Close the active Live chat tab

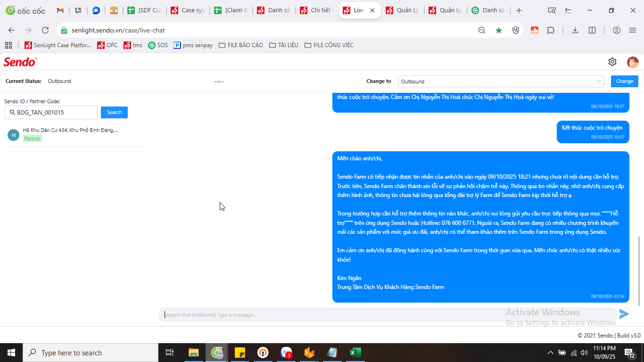pos(372,10)
